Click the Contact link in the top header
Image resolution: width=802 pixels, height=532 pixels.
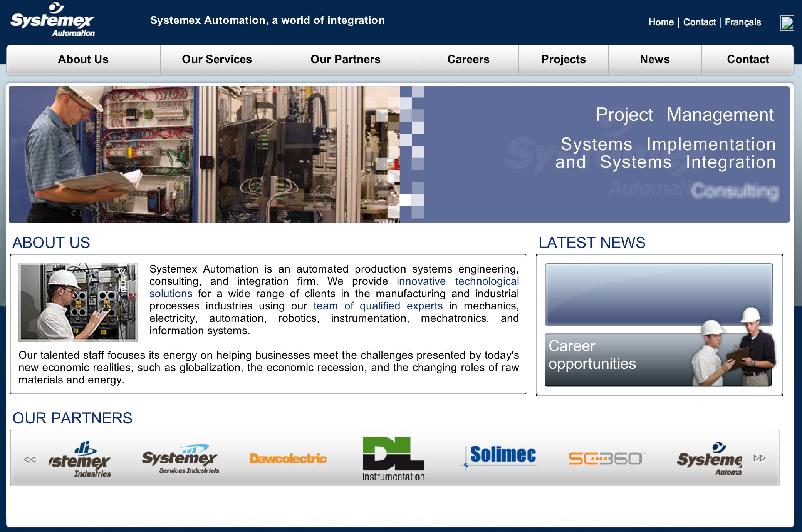700,22
